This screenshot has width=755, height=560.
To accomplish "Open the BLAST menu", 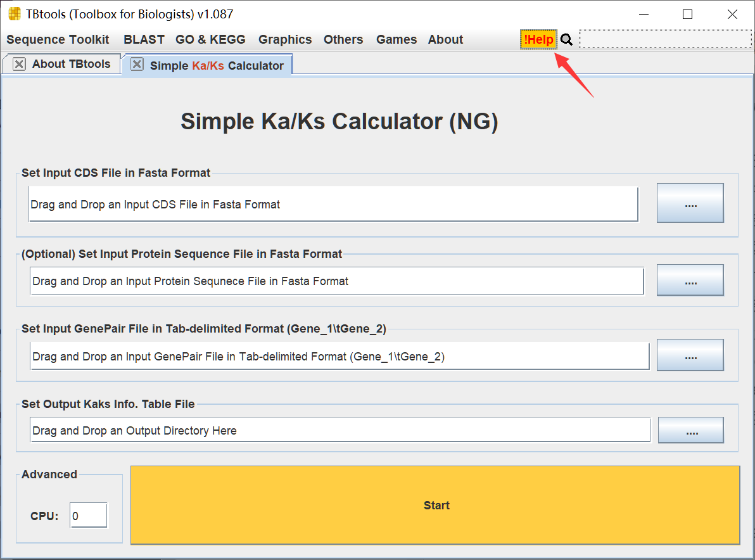I will 144,39.
